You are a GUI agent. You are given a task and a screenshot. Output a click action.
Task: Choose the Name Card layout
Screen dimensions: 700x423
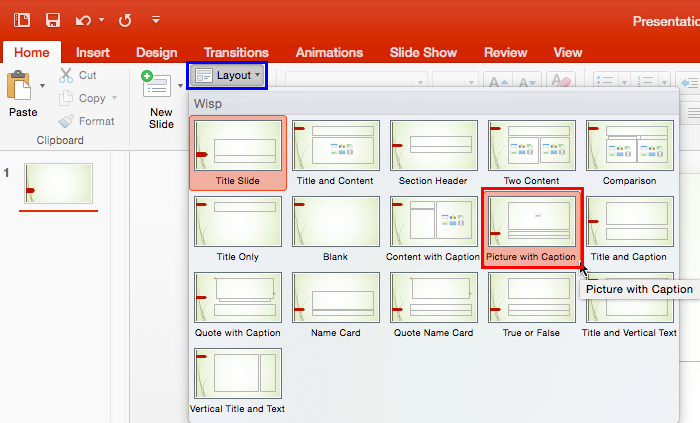[x=336, y=305]
